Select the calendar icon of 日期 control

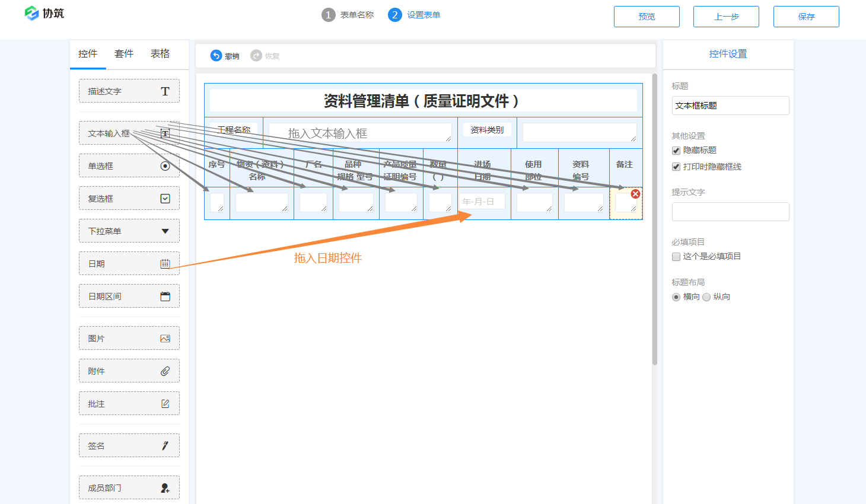165,264
